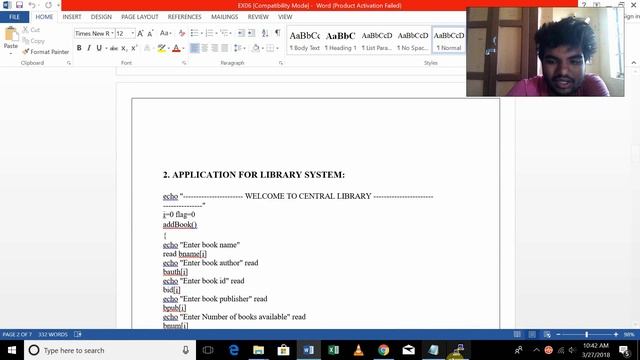Apply the Heading 1 style
The width and height of the screenshot is (640, 360).
(x=340, y=41)
